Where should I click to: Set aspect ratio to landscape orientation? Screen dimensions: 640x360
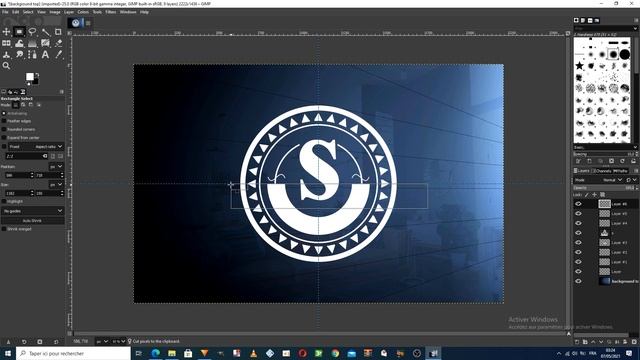(x=60, y=156)
